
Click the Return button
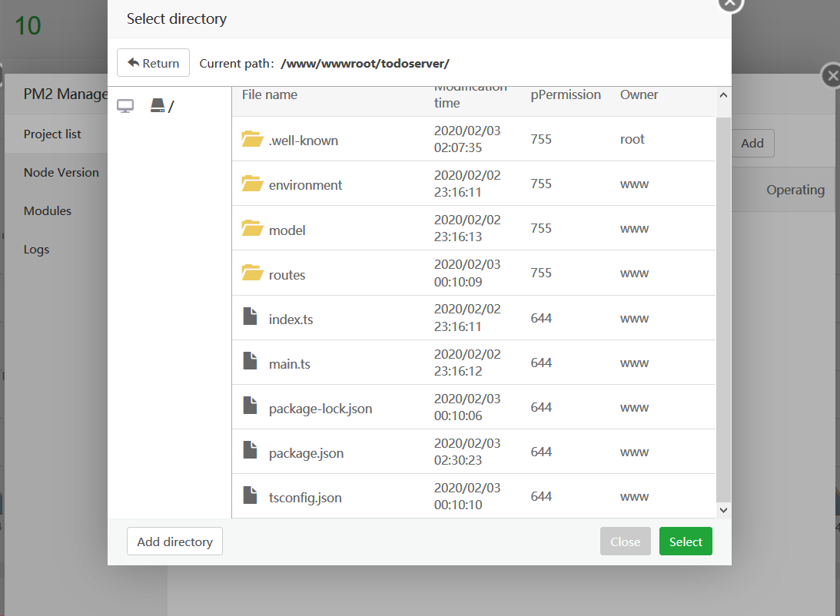click(x=153, y=63)
